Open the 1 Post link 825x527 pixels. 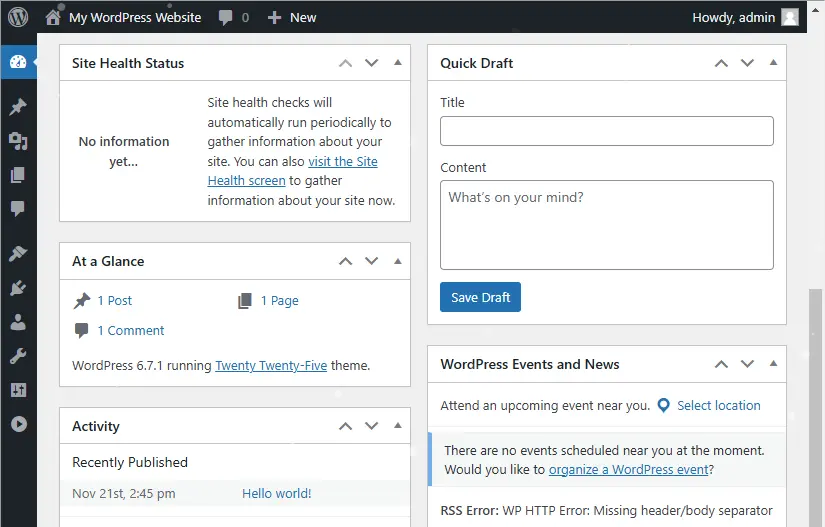(115, 301)
